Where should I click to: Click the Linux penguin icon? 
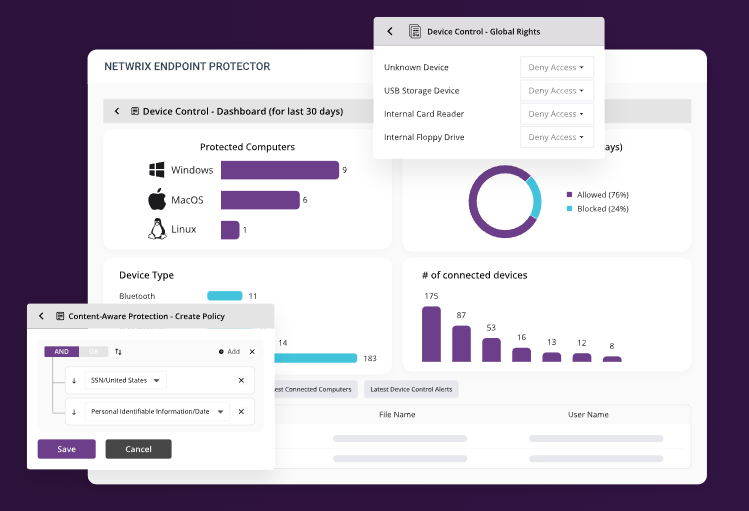coord(157,230)
